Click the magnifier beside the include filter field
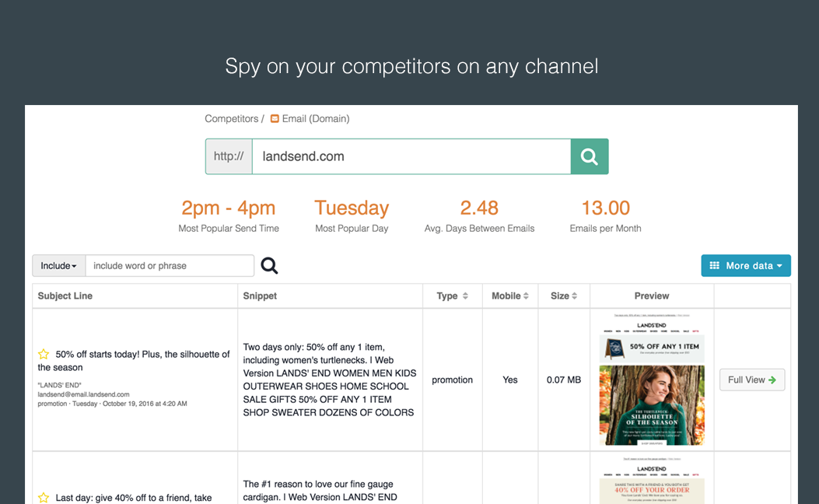819x504 pixels. 269,265
